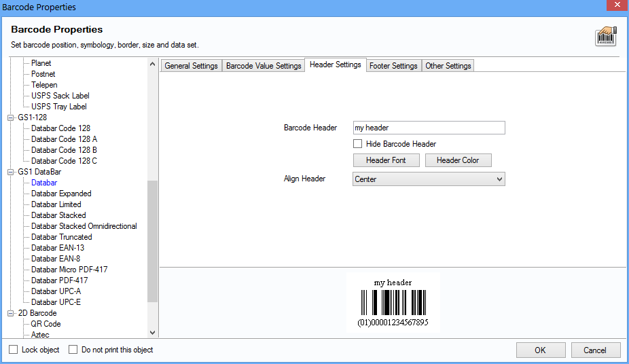Viewport: 629px width, 364px height.
Task: Select the GS1-128 group node
Action: tap(32, 117)
